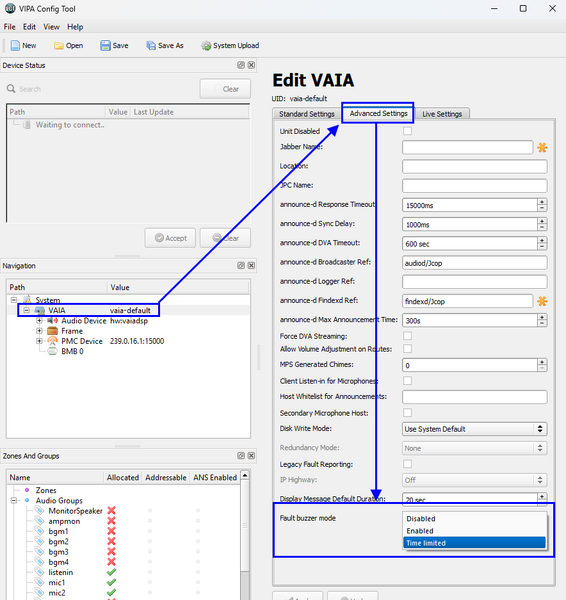The height and width of the screenshot is (600, 566).
Task: Enable Force DVA Streaming checkbox
Action: pos(408,336)
